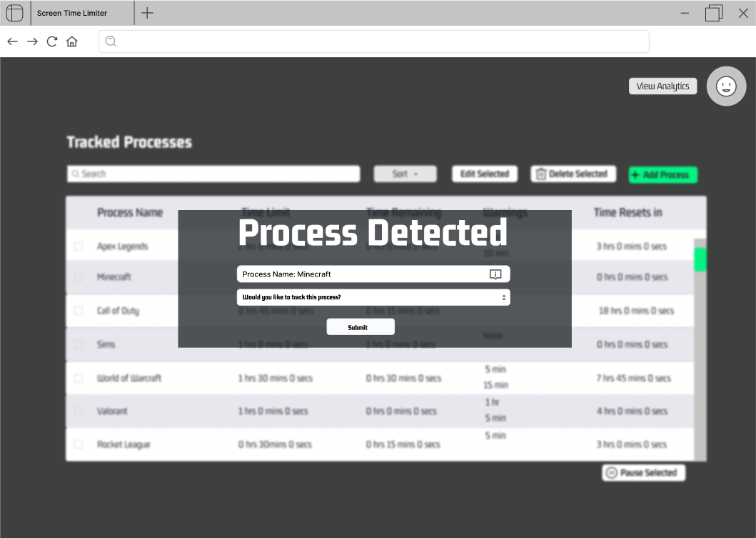Click Valorant's '4 hrs 0 mins 0 secs' reset
This screenshot has width=756, height=538.
632,411
